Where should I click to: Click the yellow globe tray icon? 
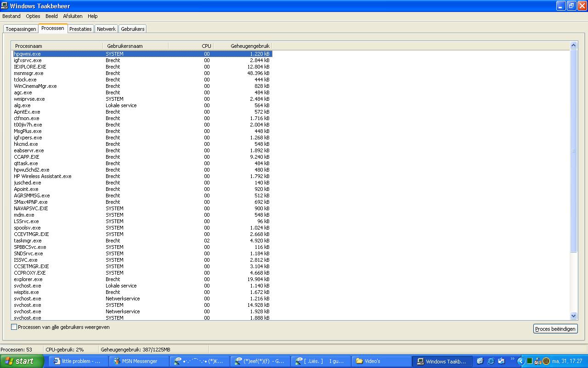pyautogui.click(x=546, y=361)
